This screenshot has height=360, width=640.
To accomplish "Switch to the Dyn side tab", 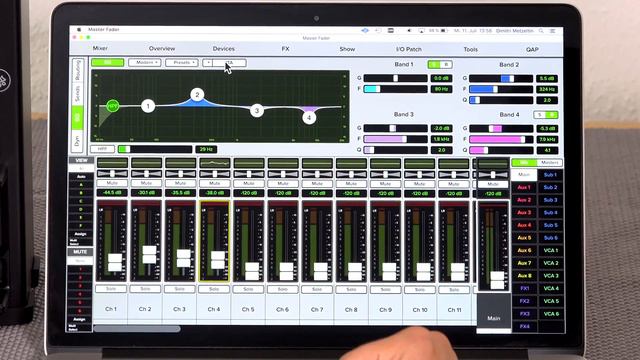I will (78, 141).
